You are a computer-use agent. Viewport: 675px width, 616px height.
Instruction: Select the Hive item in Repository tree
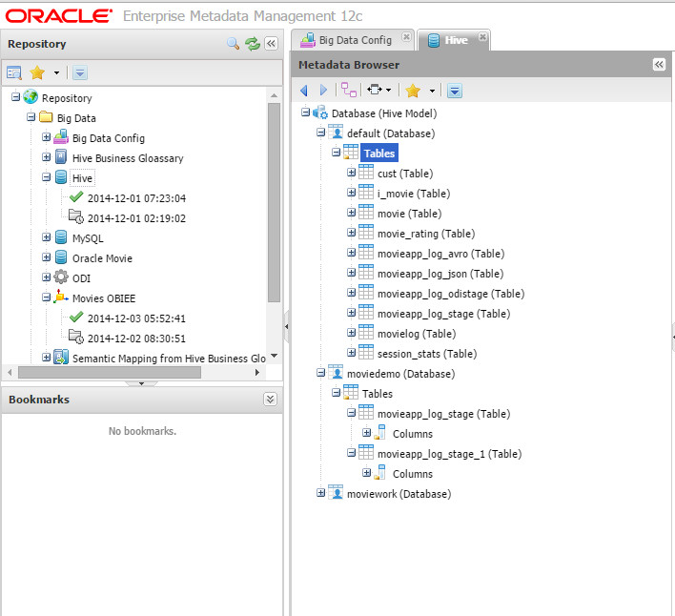pos(82,178)
